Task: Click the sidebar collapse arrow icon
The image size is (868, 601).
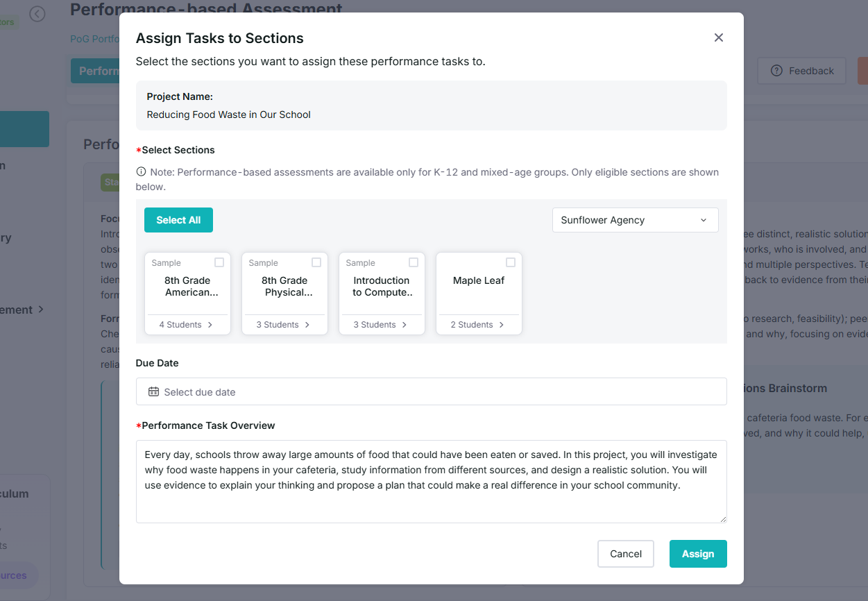Action: 37,14
